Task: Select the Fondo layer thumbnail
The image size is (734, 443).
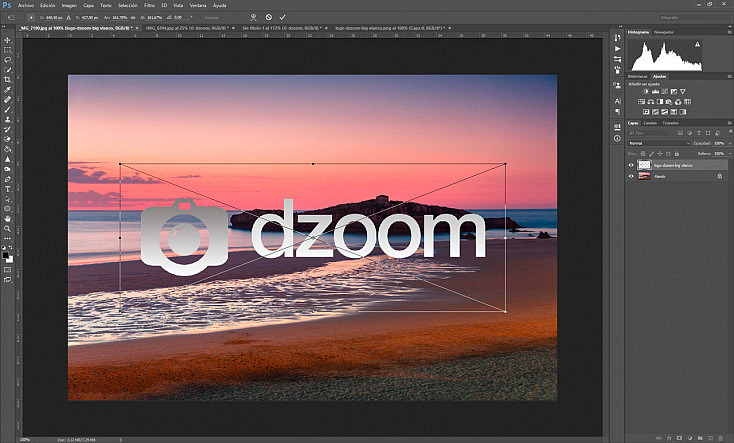Action: 645,177
